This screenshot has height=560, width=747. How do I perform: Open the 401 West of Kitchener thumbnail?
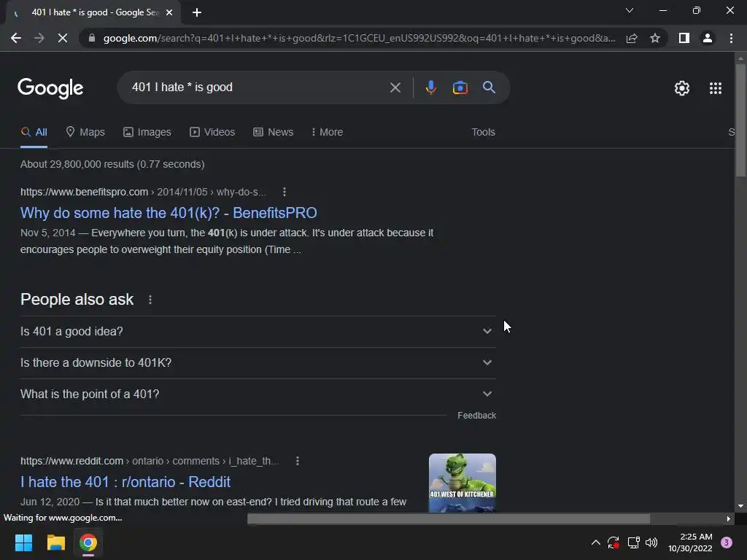(x=462, y=483)
